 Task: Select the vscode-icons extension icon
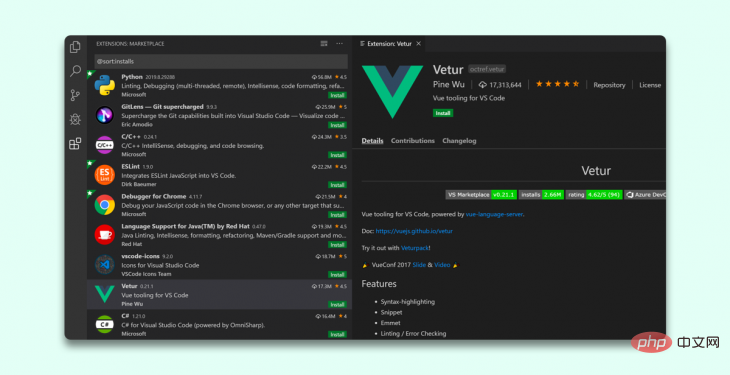[x=105, y=265]
